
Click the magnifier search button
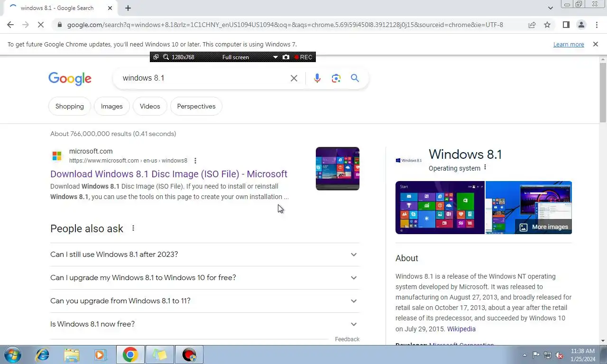point(355,78)
